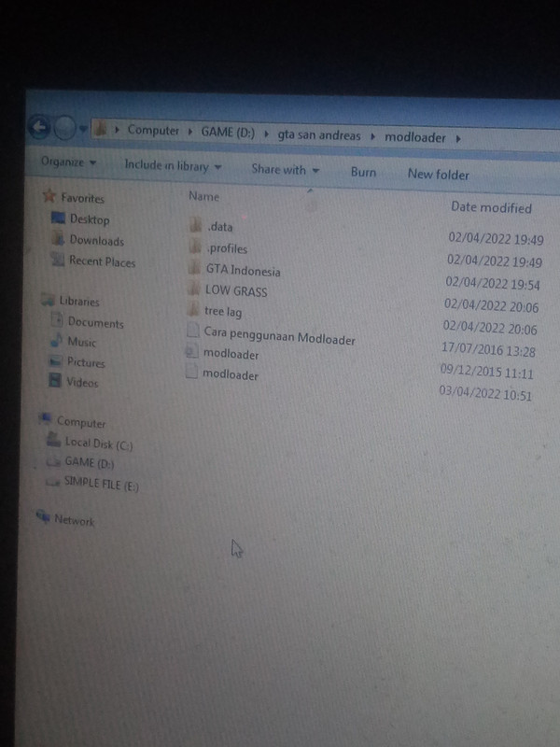Click the Network icon

(43, 515)
